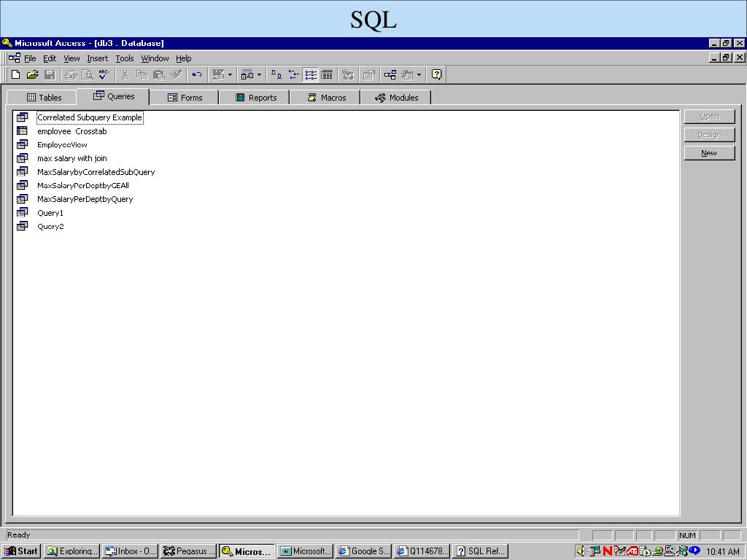Switch to Inbox taskbar window
This screenshot has height=560, width=747.
pos(130,551)
